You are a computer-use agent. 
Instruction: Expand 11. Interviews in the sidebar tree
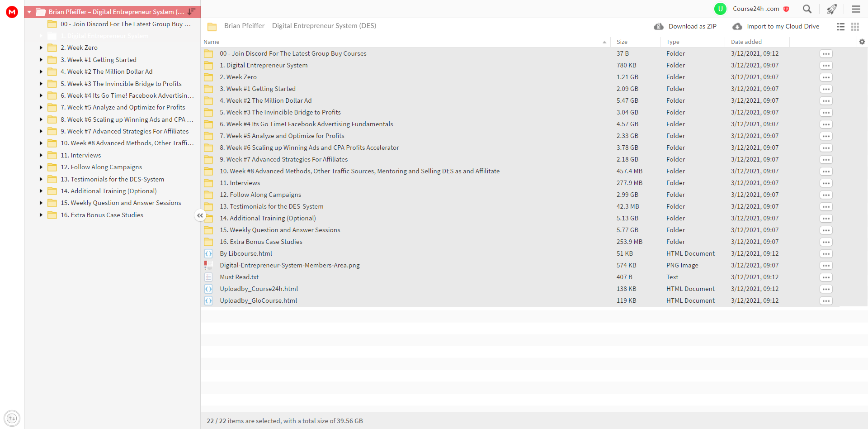point(41,155)
